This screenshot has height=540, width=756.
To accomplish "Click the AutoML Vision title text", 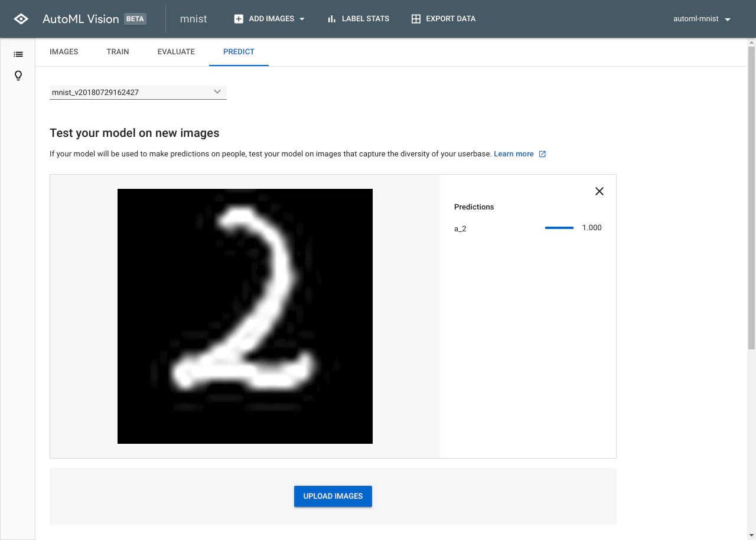I will (81, 19).
